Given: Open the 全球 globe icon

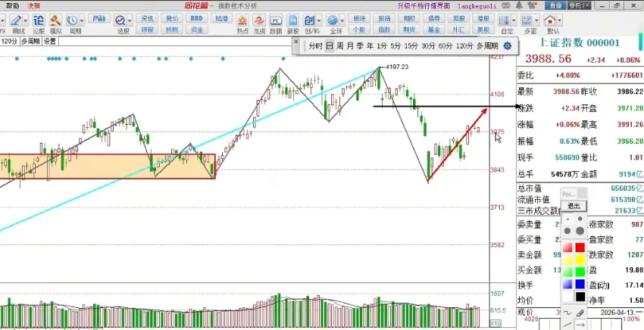Looking at the screenshot, I should [333, 20].
